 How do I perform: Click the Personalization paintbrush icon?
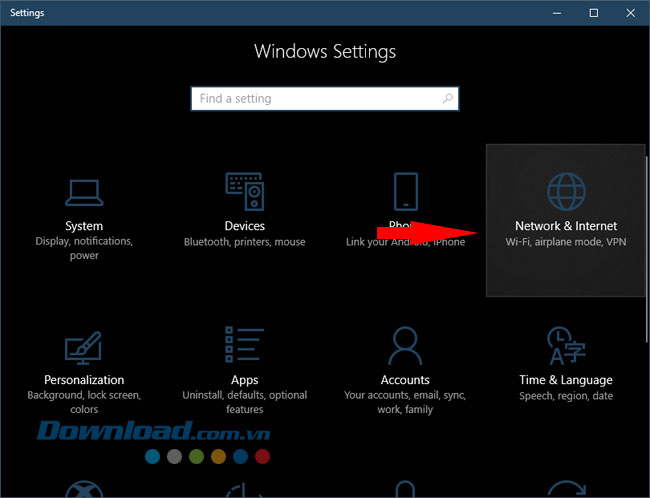(84, 346)
